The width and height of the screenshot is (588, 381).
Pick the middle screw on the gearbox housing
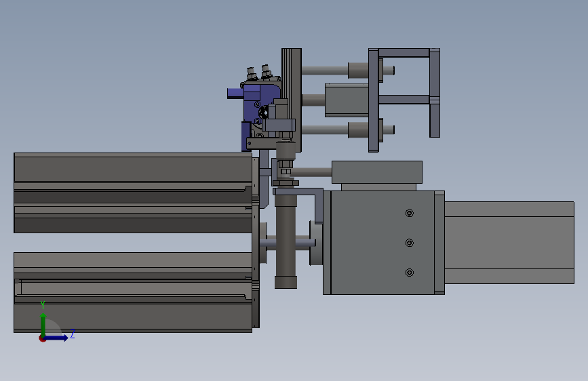pyautogui.click(x=410, y=243)
